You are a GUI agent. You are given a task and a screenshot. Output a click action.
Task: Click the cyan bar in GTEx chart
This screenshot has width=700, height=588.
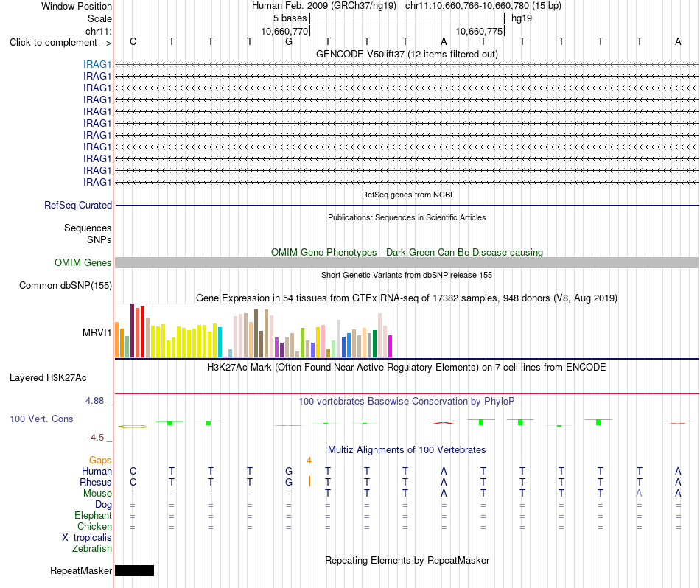coord(220,342)
